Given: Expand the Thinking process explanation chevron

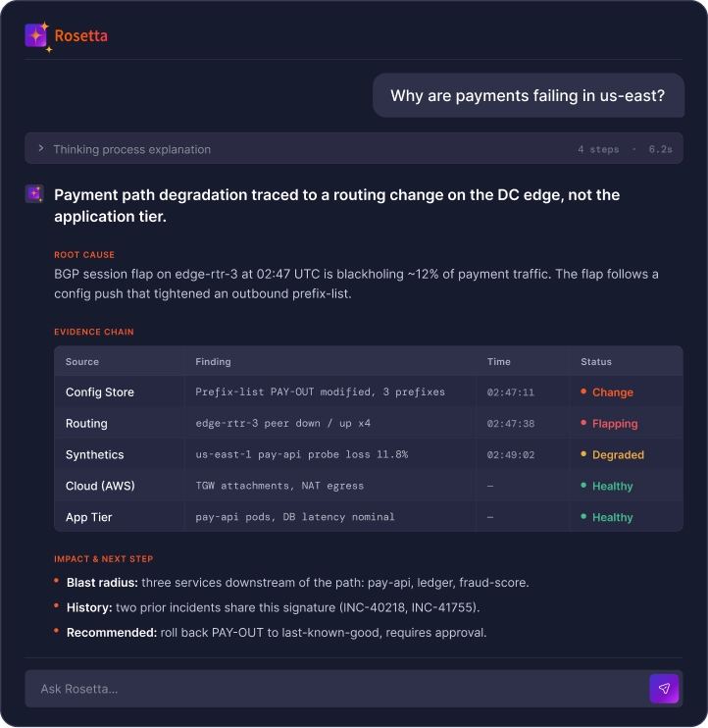Looking at the screenshot, I should pyautogui.click(x=41, y=148).
